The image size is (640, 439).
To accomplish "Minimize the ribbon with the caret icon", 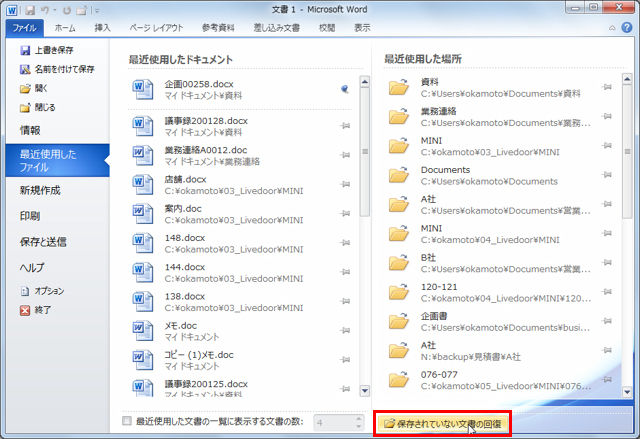I will [x=612, y=28].
